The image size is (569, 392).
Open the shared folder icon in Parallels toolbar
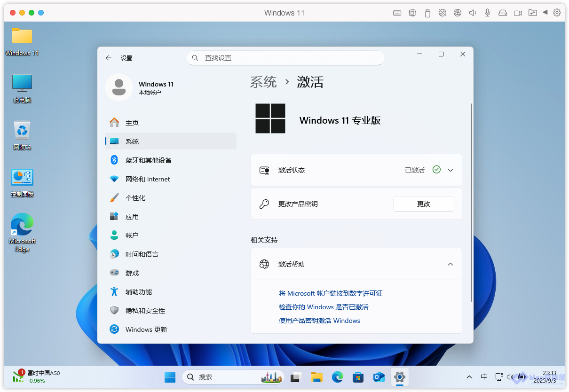533,13
